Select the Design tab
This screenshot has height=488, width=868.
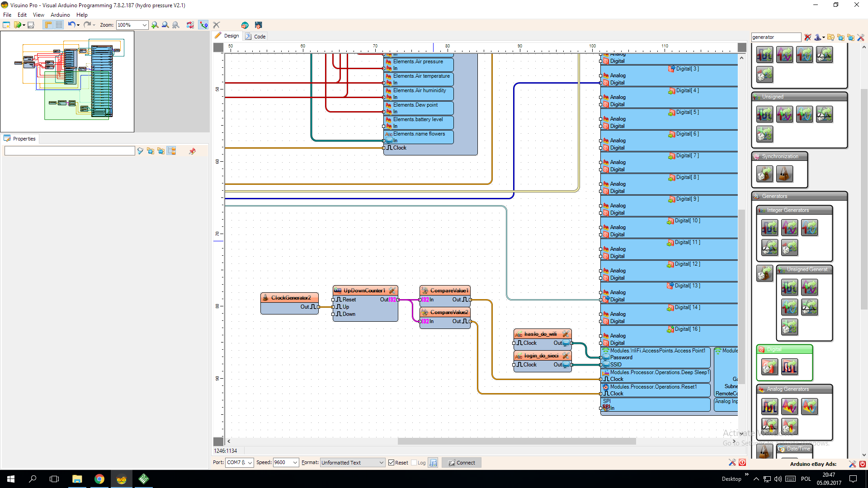tap(227, 36)
